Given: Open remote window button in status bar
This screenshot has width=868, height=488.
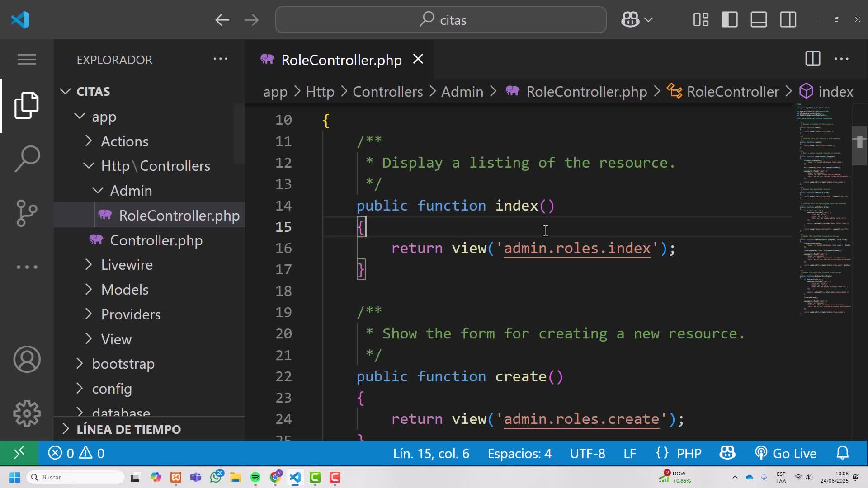Looking at the screenshot, I should tap(19, 453).
